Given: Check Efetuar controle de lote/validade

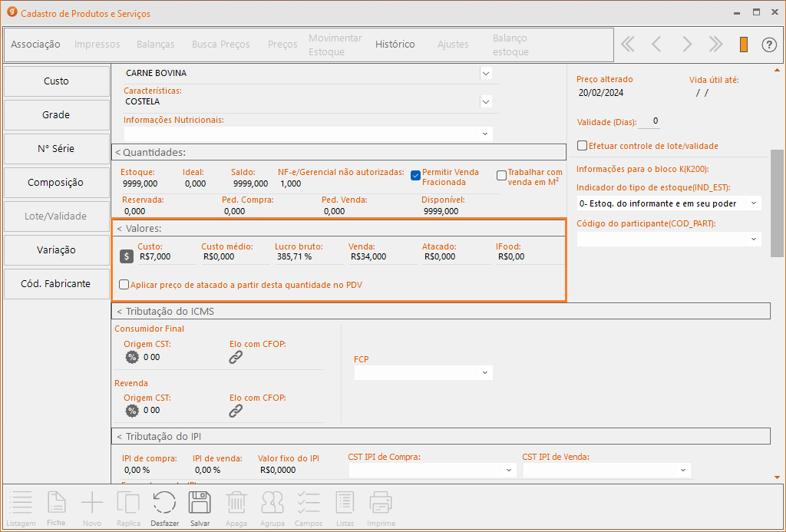Looking at the screenshot, I should tap(582, 146).
